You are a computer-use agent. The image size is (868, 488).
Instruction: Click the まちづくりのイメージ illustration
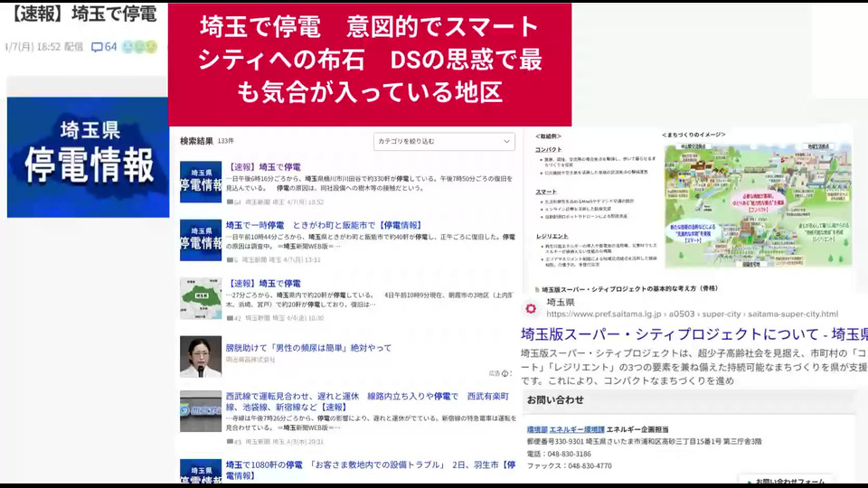(758, 205)
